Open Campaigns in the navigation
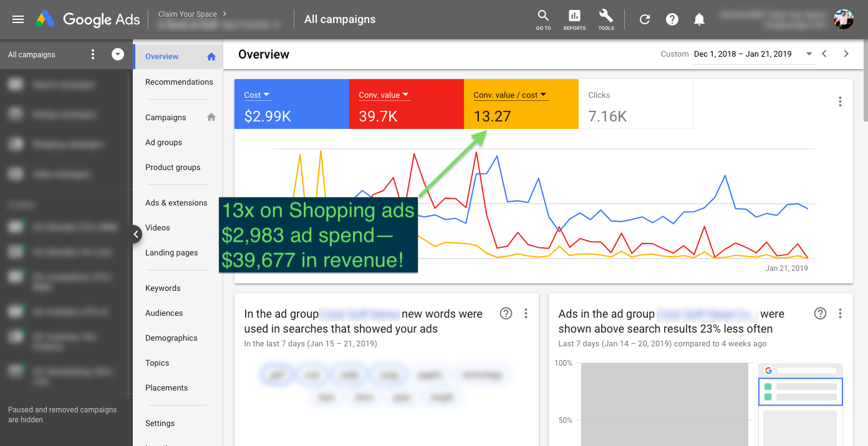The height and width of the screenshot is (446, 868). pyautogui.click(x=166, y=117)
